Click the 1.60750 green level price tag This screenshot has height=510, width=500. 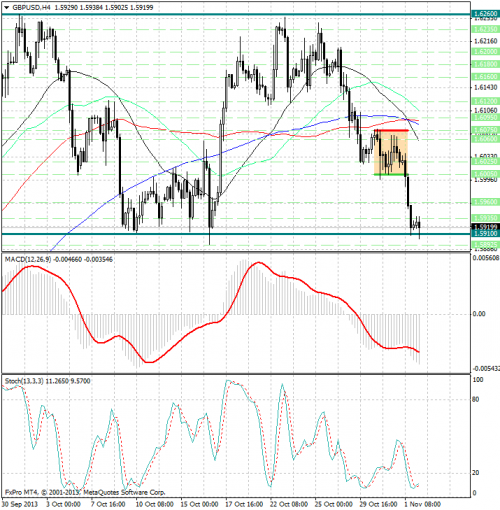485,130
